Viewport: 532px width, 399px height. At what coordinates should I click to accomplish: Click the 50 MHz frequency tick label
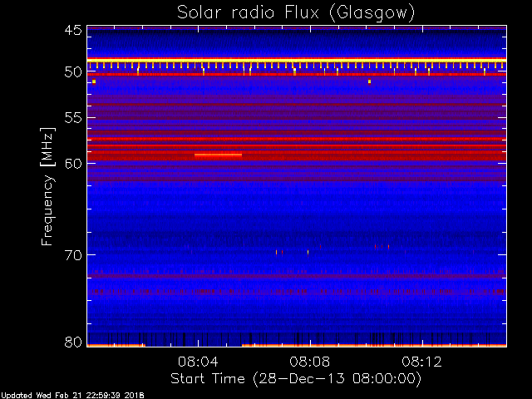point(72,72)
